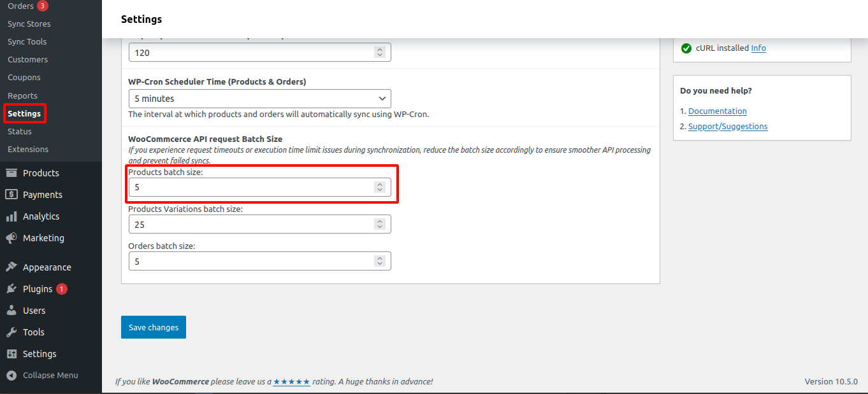Screen dimensions: 868x394
Task: Follow the Support/Suggestions link
Action: click(727, 127)
